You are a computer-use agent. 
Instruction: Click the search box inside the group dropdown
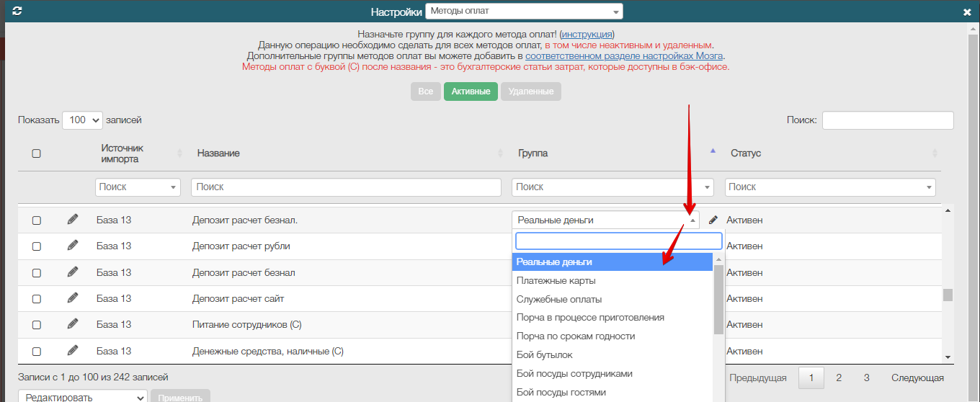click(x=619, y=241)
